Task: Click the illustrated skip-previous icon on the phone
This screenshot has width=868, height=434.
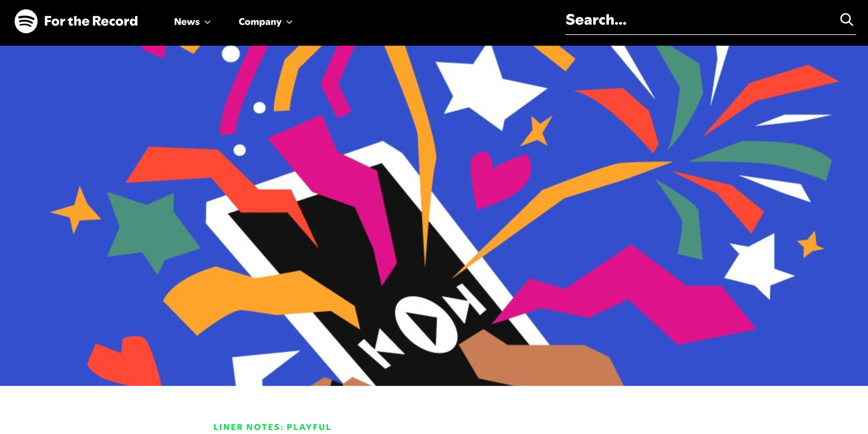Action: tap(380, 348)
